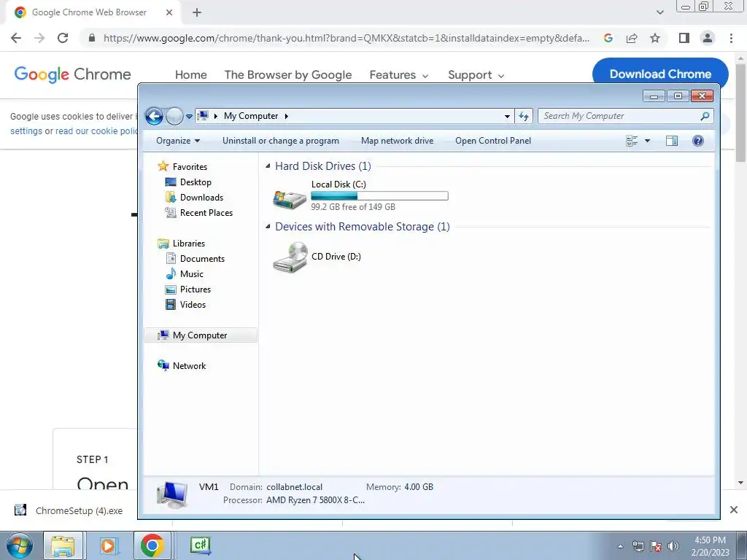The image size is (747, 560).
Task: Expand the root arrow before My Computer breadcrumb
Action: (x=215, y=116)
